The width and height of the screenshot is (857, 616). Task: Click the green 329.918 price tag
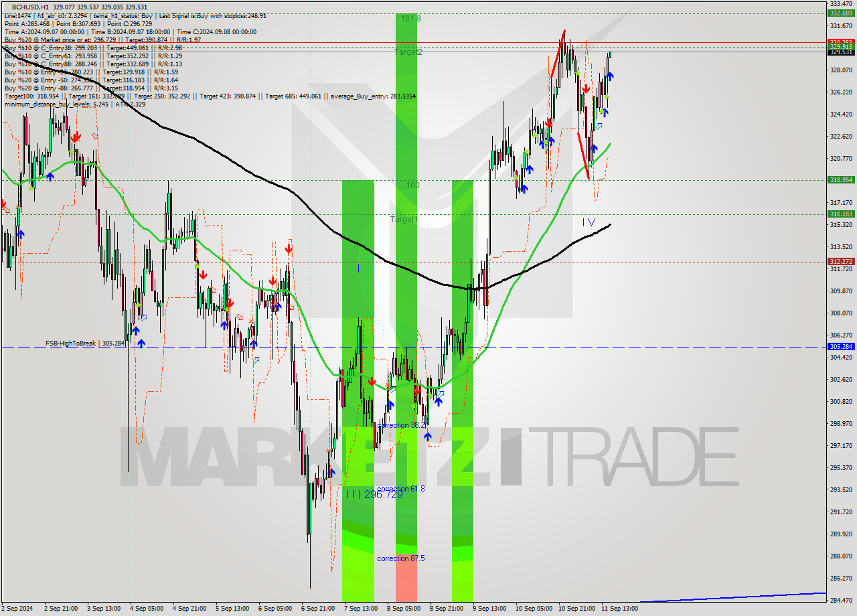841,46
